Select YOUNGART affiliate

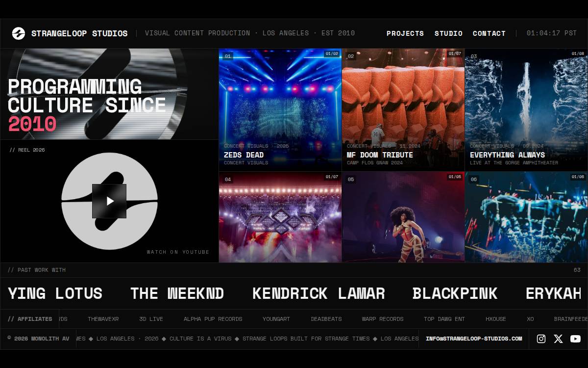click(276, 319)
